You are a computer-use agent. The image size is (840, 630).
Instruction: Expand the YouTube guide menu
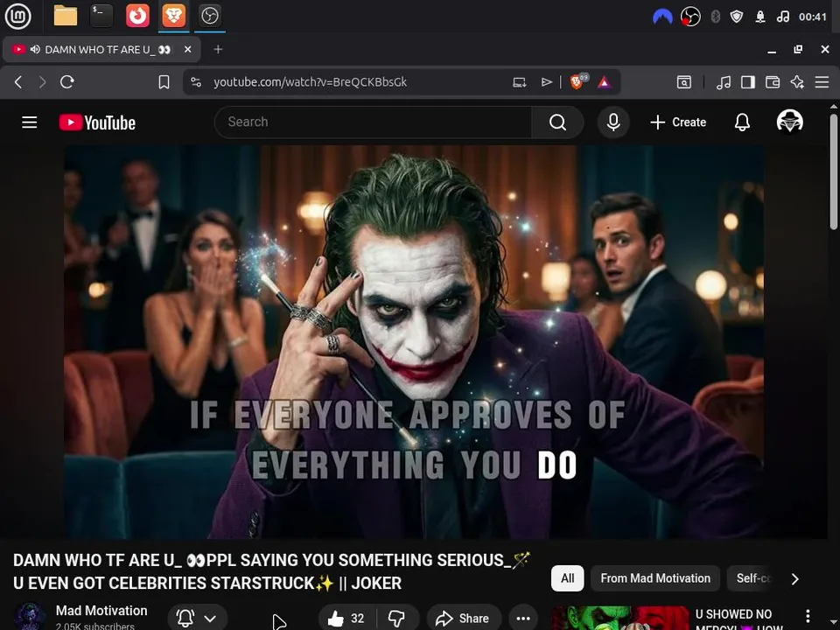click(x=30, y=122)
